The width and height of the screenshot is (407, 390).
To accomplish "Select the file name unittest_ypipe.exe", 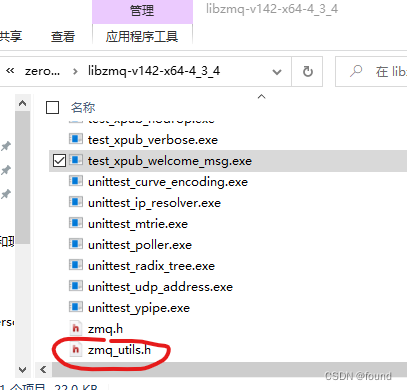I will pos(139,308).
